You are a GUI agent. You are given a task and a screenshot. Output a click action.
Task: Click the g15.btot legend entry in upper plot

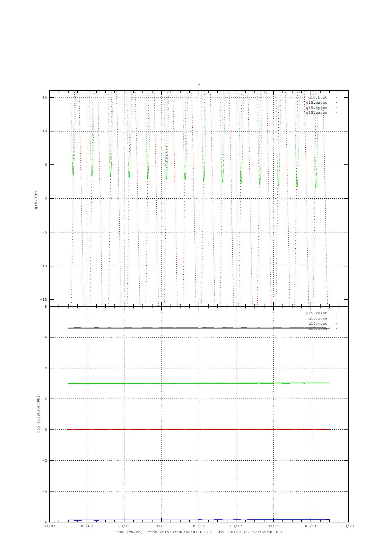coord(318,97)
